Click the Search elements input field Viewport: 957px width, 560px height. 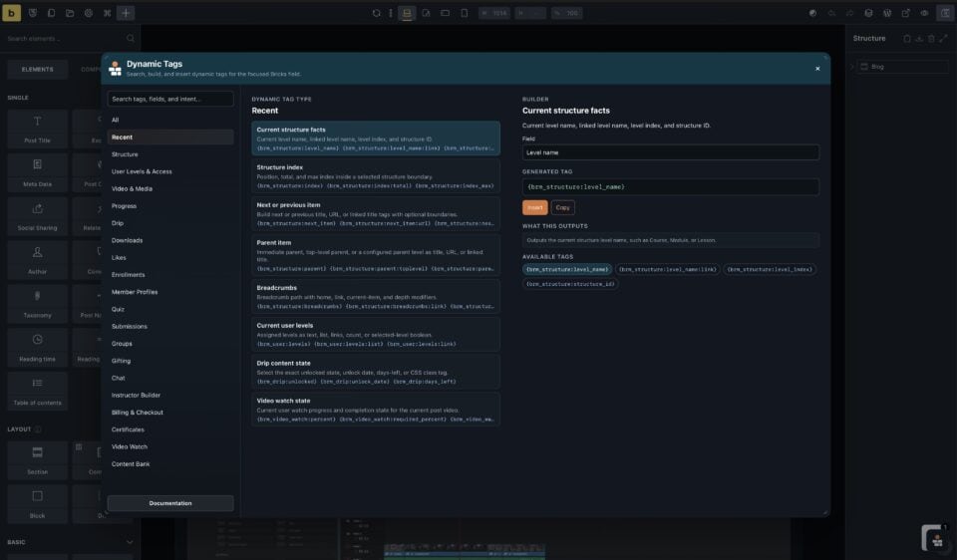(64, 39)
